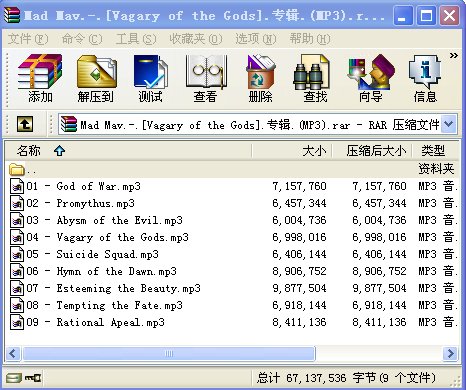This screenshot has height=390, width=466.
Task: Click the WinRAR icon in title bar
Action: tap(13, 15)
